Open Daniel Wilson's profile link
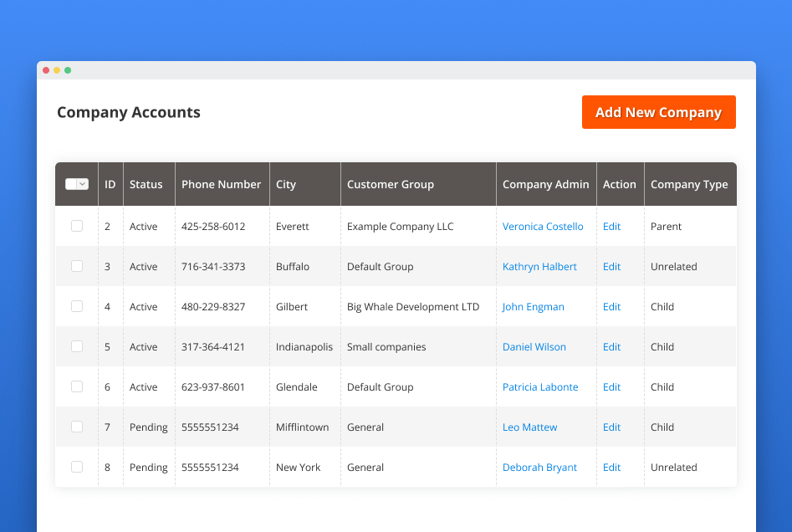 click(x=534, y=346)
